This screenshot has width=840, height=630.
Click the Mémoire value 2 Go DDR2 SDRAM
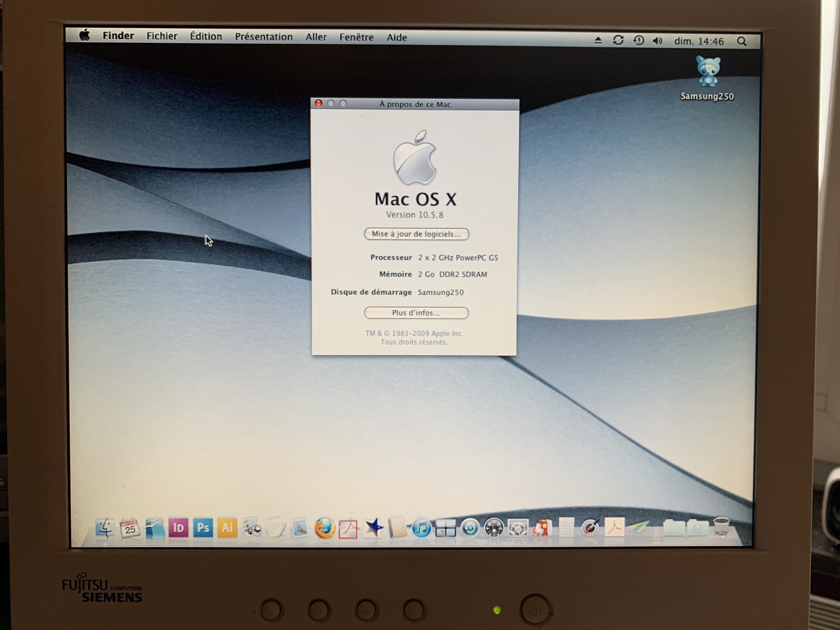coord(452,274)
